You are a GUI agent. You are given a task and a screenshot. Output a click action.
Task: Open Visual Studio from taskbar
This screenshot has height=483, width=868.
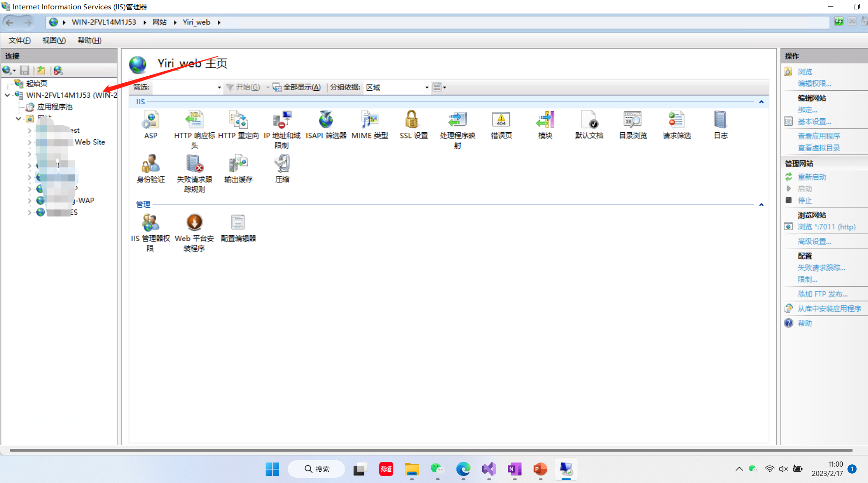489,469
